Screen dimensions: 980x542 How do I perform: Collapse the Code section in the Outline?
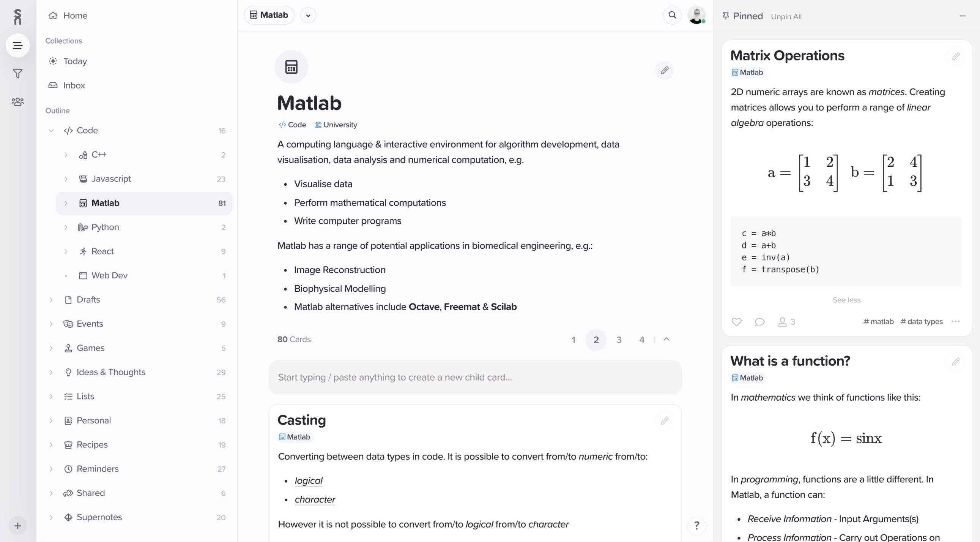point(51,130)
